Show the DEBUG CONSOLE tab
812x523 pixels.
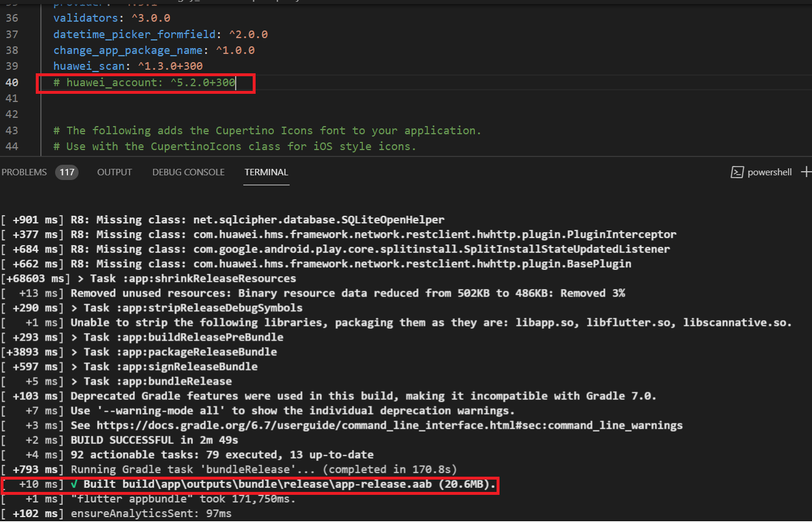(188, 172)
